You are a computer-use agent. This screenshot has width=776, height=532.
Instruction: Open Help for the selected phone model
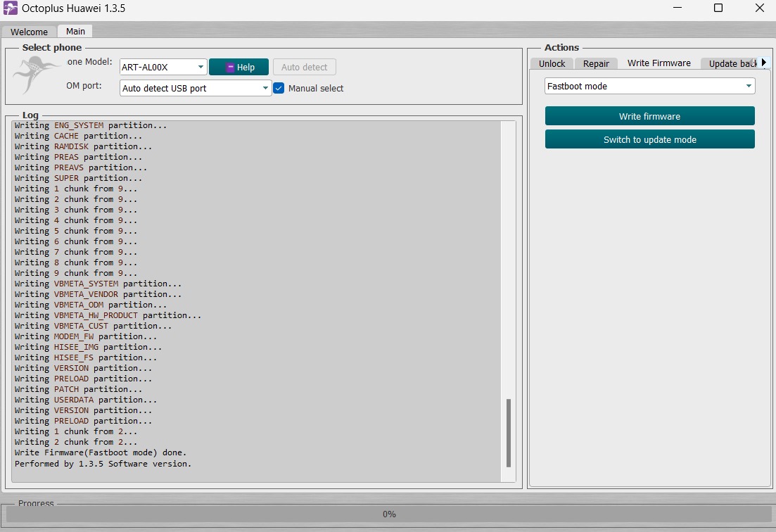[x=238, y=67]
